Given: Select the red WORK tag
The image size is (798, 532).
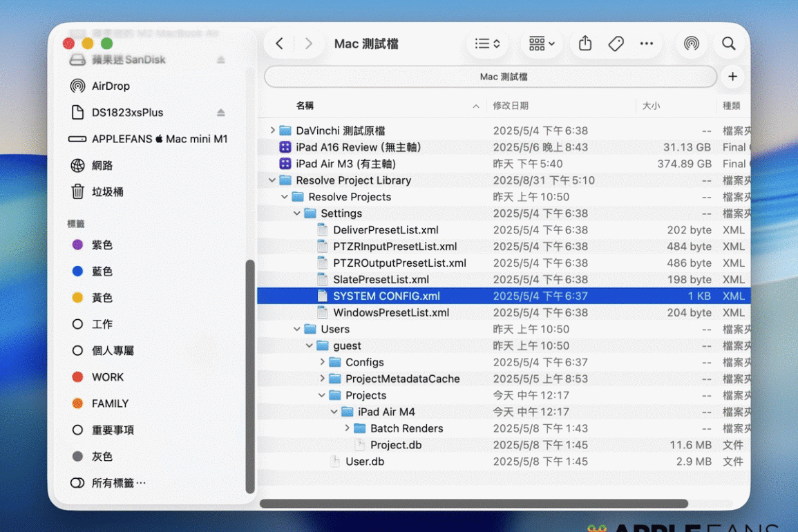Looking at the screenshot, I should [x=107, y=377].
